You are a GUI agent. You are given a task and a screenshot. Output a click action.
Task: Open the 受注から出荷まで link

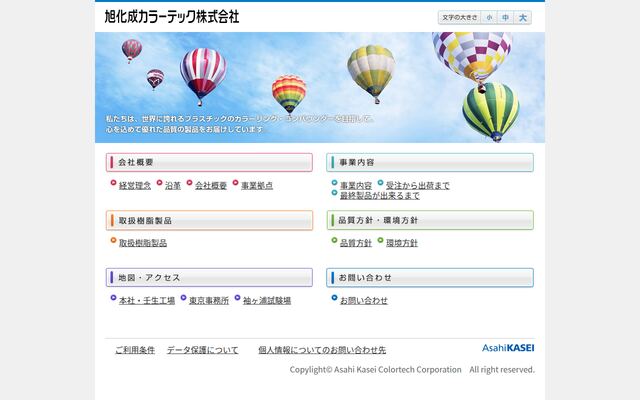point(418,186)
